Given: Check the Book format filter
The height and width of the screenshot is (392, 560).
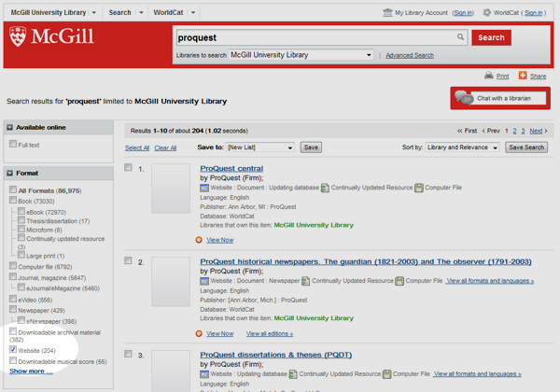Looking at the screenshot, I should (13, 200).
